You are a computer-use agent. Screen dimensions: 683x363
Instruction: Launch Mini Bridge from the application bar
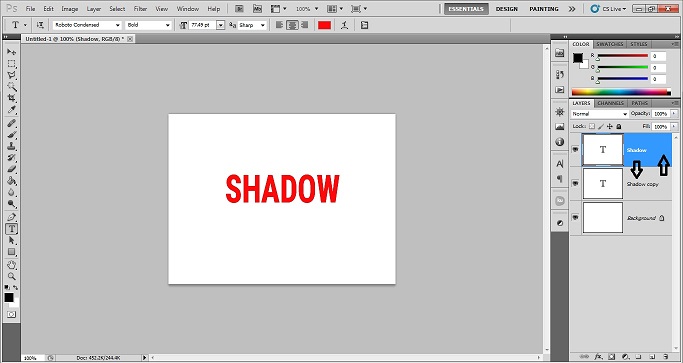(257, 8)
